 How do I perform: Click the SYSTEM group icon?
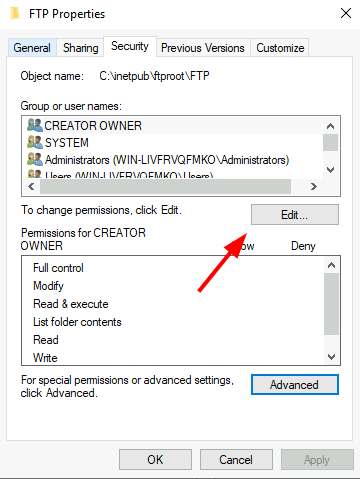(35, 142)
